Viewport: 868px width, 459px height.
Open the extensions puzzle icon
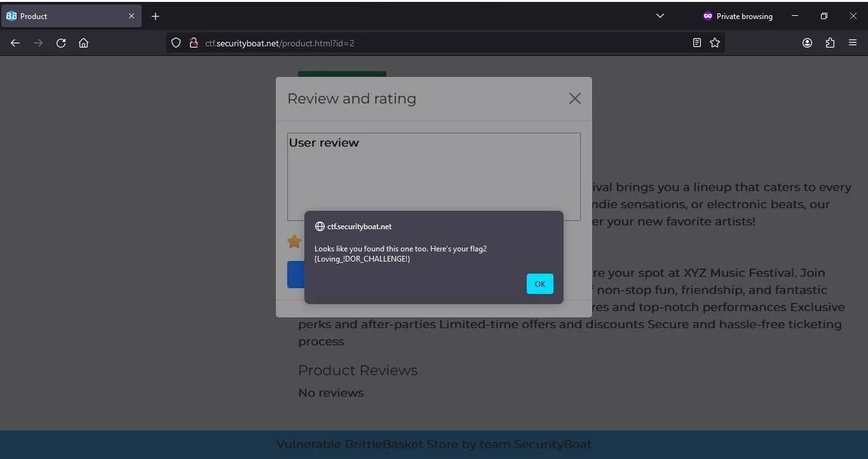830,43
